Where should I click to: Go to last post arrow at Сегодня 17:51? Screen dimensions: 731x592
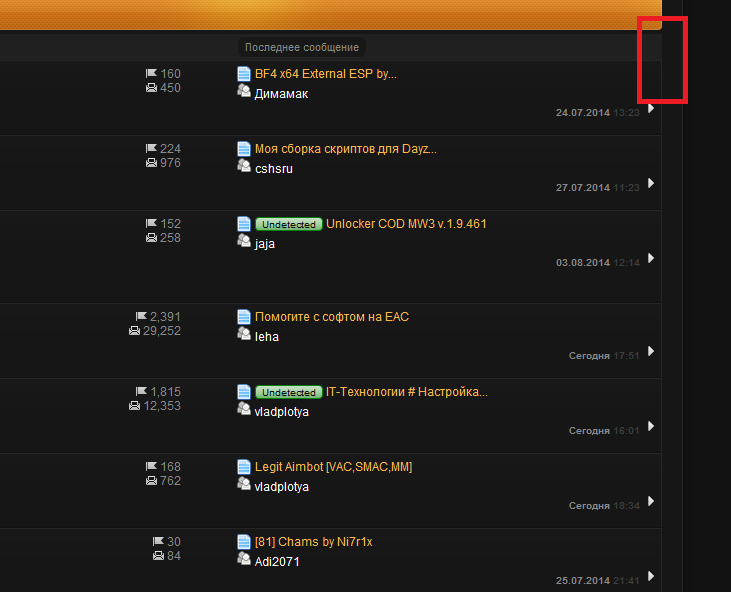coord(651,351)
